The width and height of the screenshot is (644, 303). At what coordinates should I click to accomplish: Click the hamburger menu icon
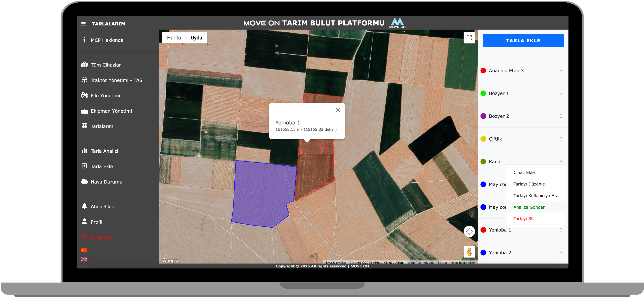click(83, 24)
